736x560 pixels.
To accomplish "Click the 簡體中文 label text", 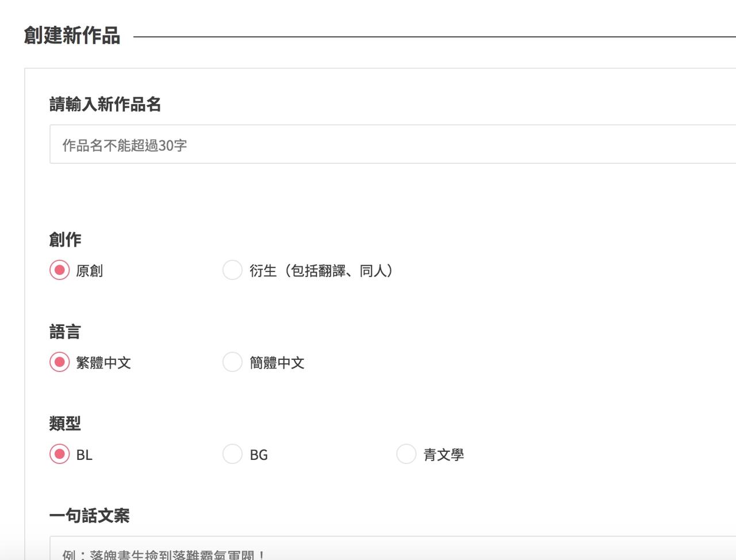I will click(277, 363).
